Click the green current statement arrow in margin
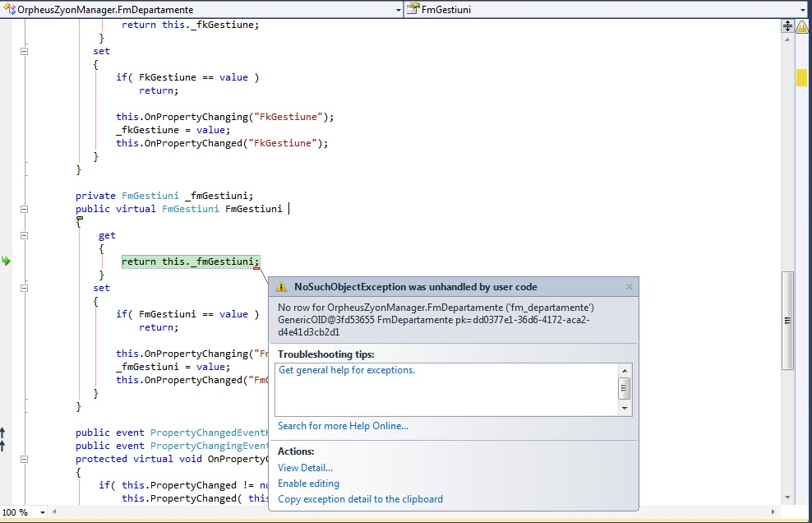812x523 pixels. 7,261
